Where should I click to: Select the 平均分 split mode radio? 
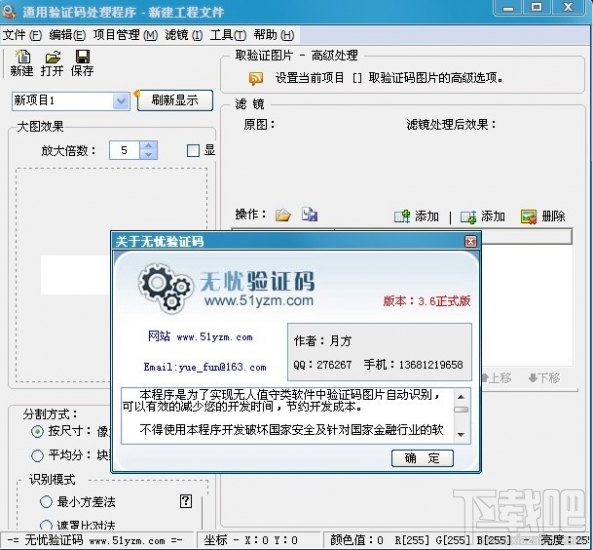tap(37, 455)
